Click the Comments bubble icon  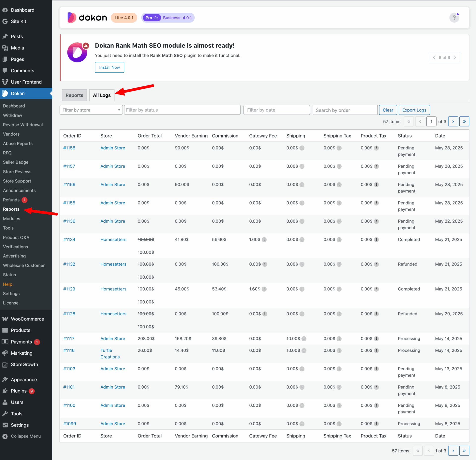click(x=5, y=71)
